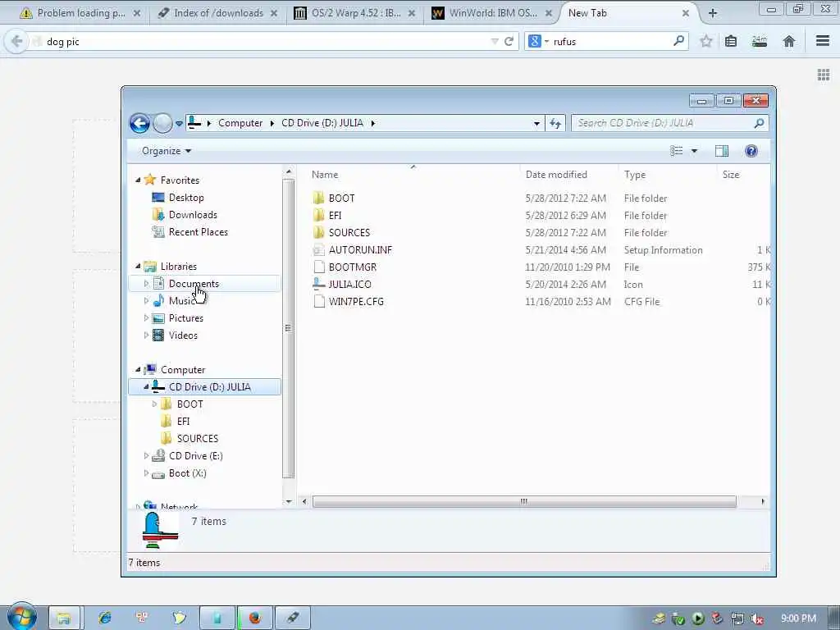The height and width of the screenshot is (630, 840).
Task: Open Internet Explorer from taskbar
Action: tap(104, 618)
